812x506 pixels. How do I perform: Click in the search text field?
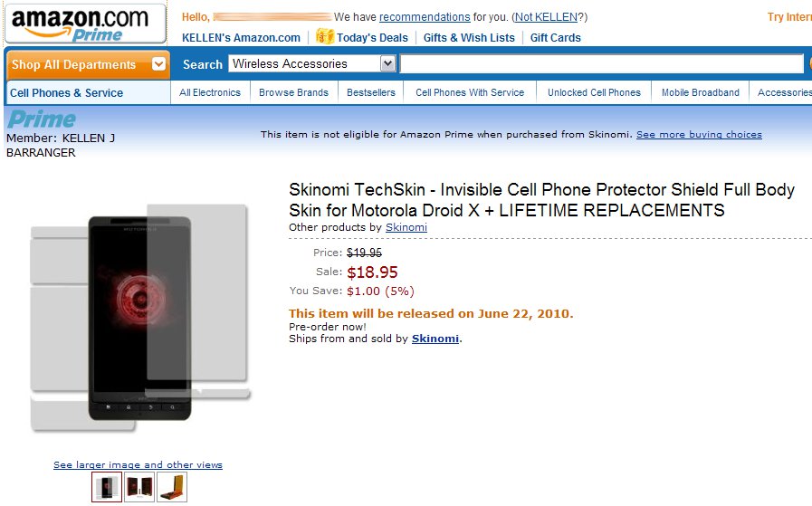coord(601,64)
